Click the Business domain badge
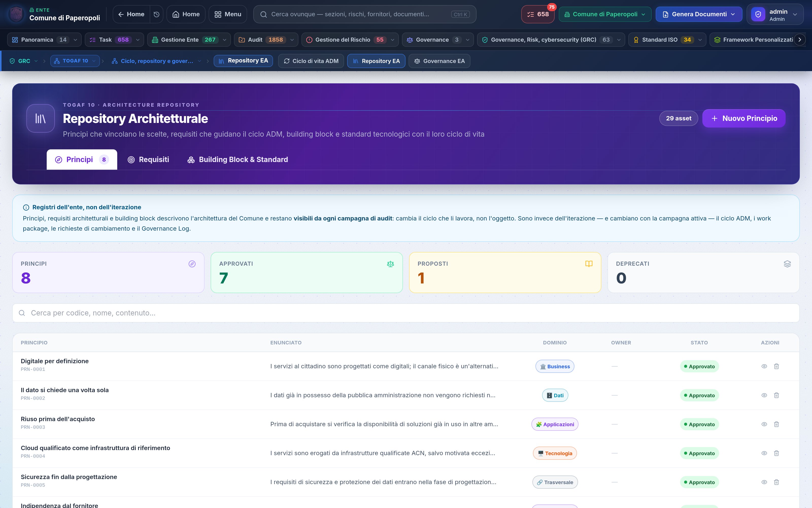Screen dimensions: 812x508 [x=555, y=366]
